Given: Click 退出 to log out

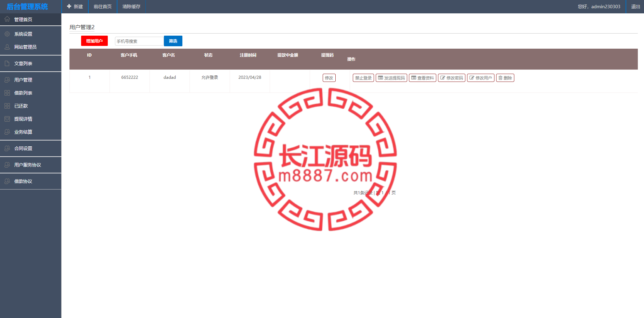Looking at the screenshot, I should (635, 7).
